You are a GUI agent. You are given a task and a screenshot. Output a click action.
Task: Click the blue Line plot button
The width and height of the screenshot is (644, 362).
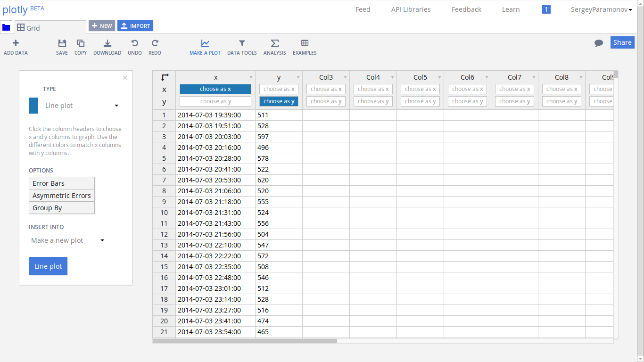point(48,266)
